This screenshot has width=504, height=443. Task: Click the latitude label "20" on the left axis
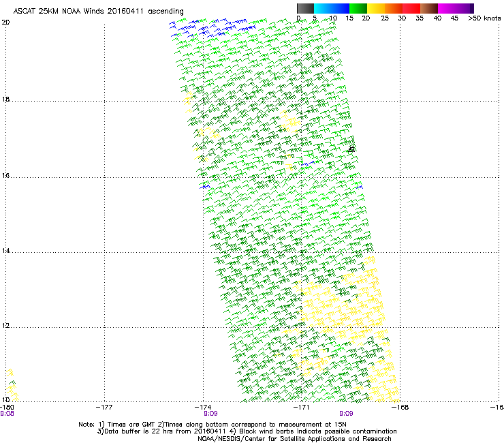[x=5, y=22]
